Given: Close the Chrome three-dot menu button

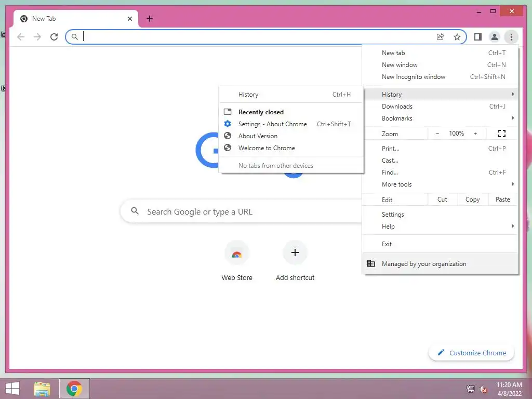Looking at the screenshot, I should click(x=511, y=37).
